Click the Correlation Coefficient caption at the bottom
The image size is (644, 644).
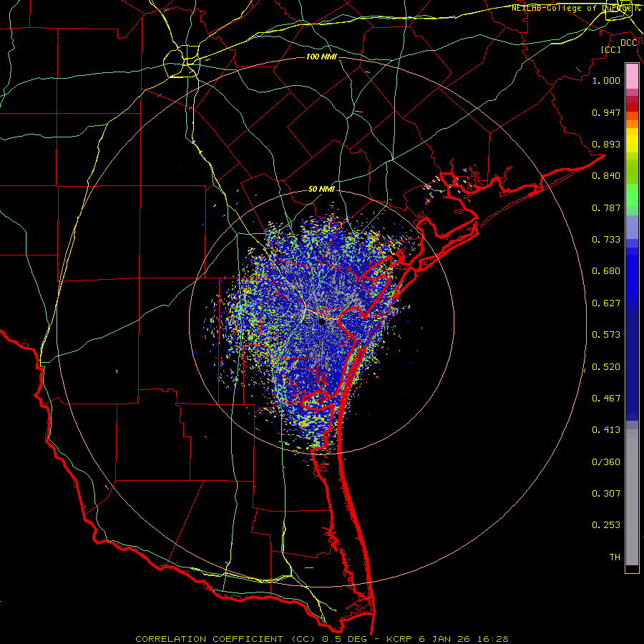(321, 639)
